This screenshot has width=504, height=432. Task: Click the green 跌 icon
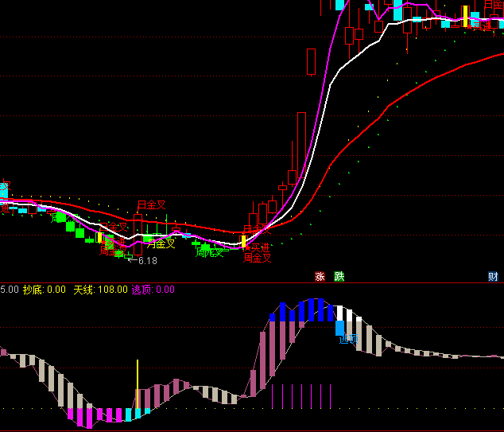pyautogui.click(x=339, y=276)
